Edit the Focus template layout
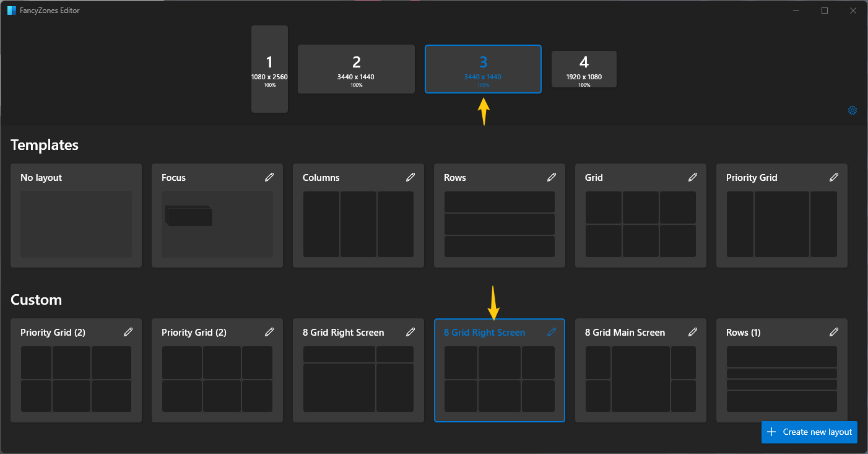The image size is (868, 454). pos(269,177)
